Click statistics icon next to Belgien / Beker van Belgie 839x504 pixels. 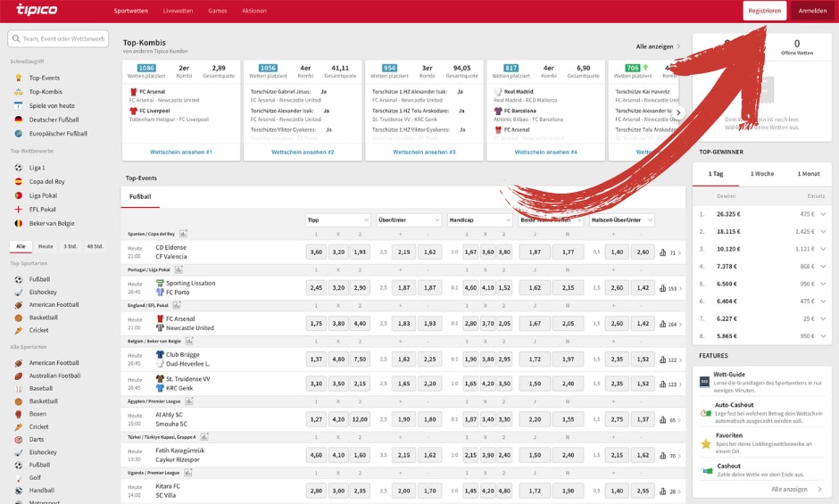(189, 341)
